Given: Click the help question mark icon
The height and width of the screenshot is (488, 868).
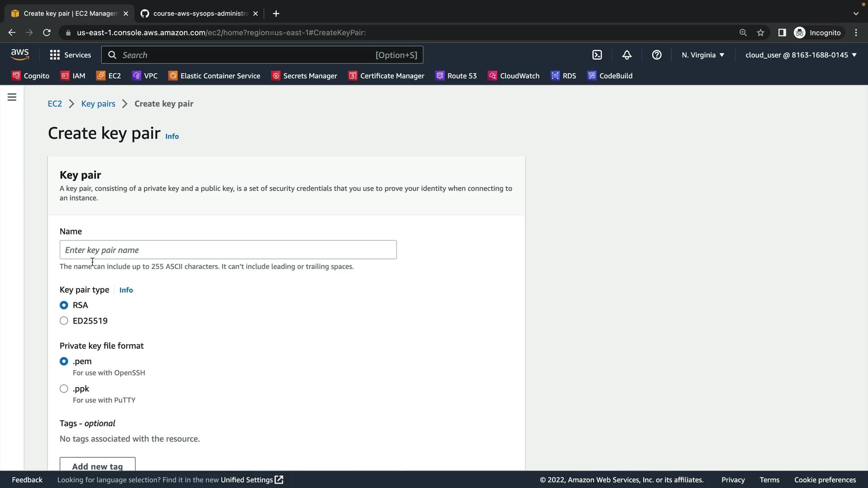Looking at the screenshot, I should coord(656,55).
